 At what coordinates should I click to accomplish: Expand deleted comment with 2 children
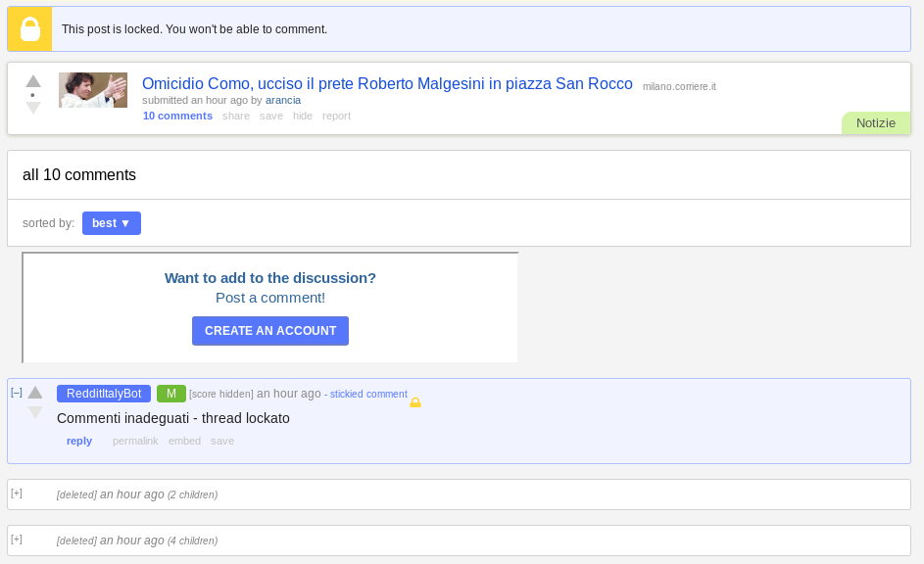pyautogui.click(x=17, y=493)
